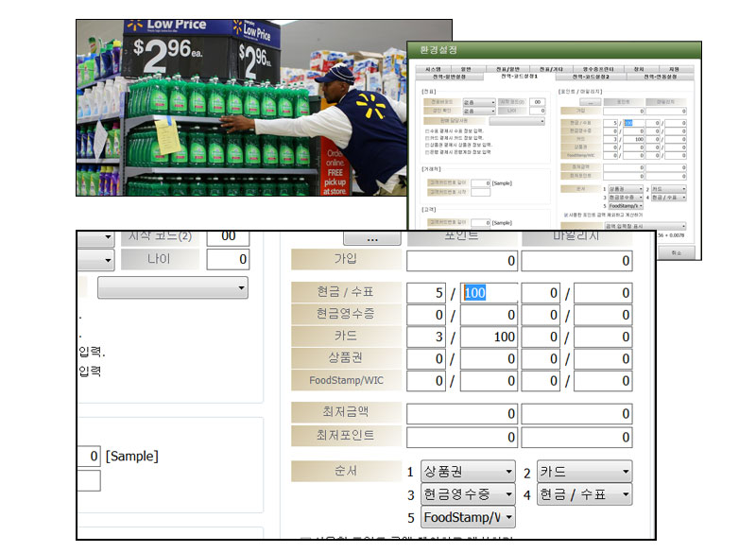The width and height of the screenshot is (756, 553).
Task: Click the field showing 3 in the enlarged 카드 row
Action: pos(426,337)
